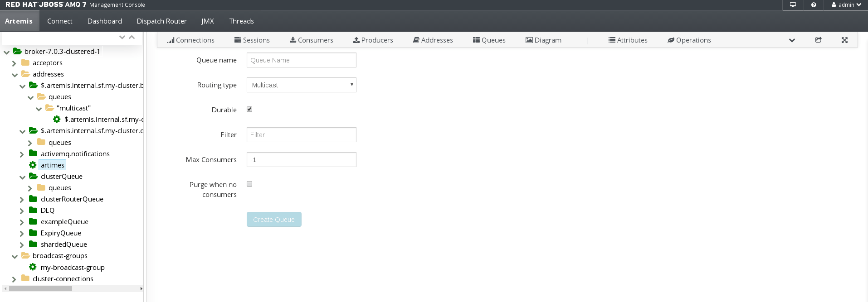The image size is (868, 302).
Task: Click the broker-7.0.3-clustered-1 folder icon
Action: pos(17,51)
